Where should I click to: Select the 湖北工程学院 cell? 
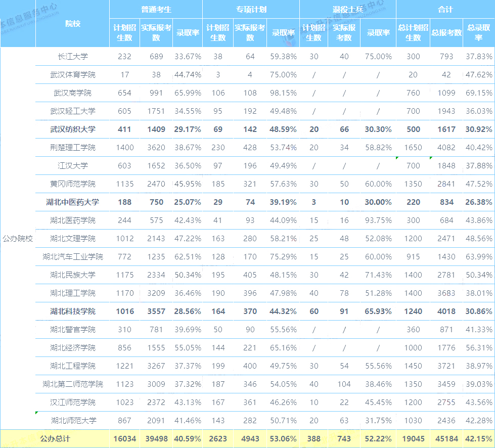point(73,366)
